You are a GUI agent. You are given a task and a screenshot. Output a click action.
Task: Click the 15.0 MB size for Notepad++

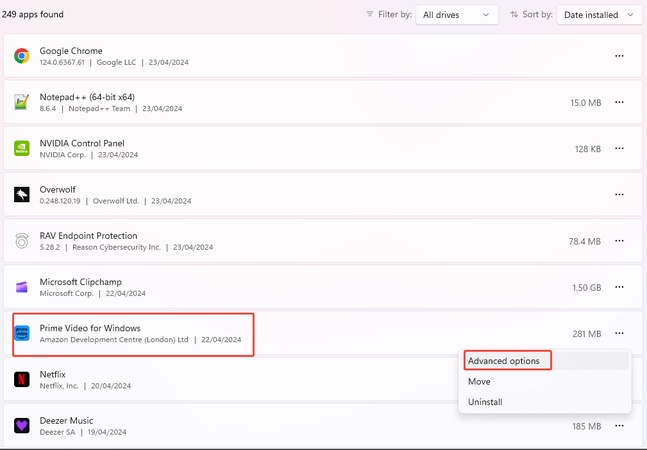click(x=586, y=103)
